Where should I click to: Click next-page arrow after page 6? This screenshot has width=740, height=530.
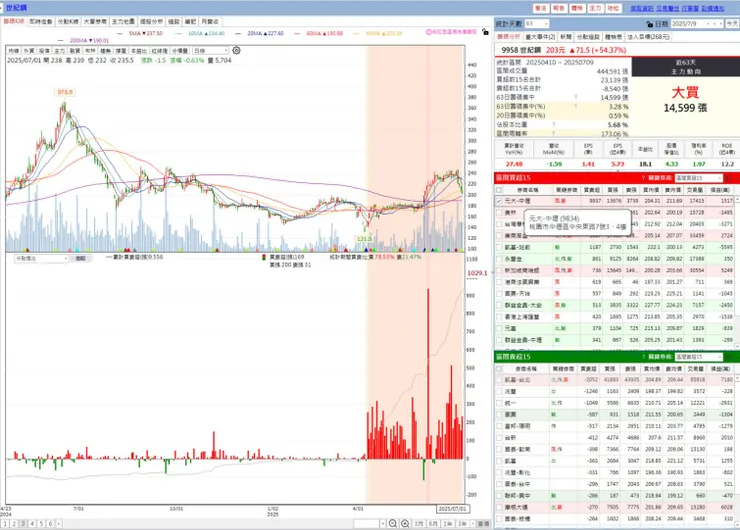[x=59, y=523]
